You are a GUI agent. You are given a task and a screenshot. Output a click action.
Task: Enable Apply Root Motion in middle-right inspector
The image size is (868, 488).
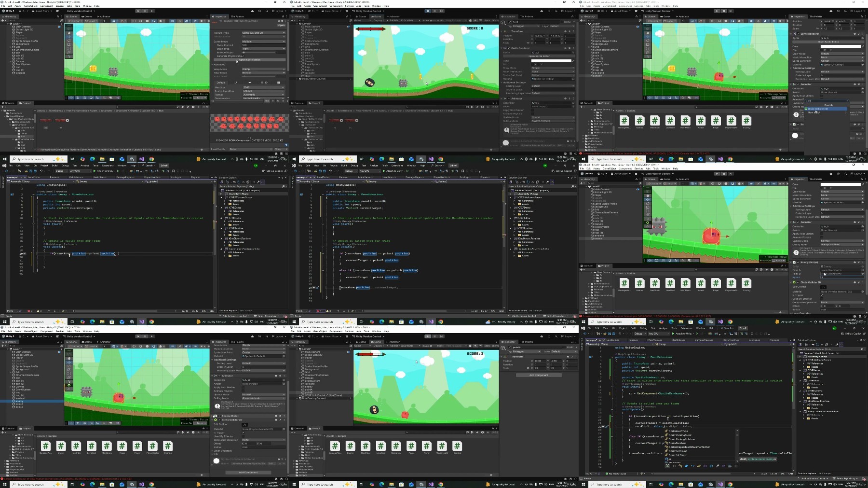(x=822, y=234)
